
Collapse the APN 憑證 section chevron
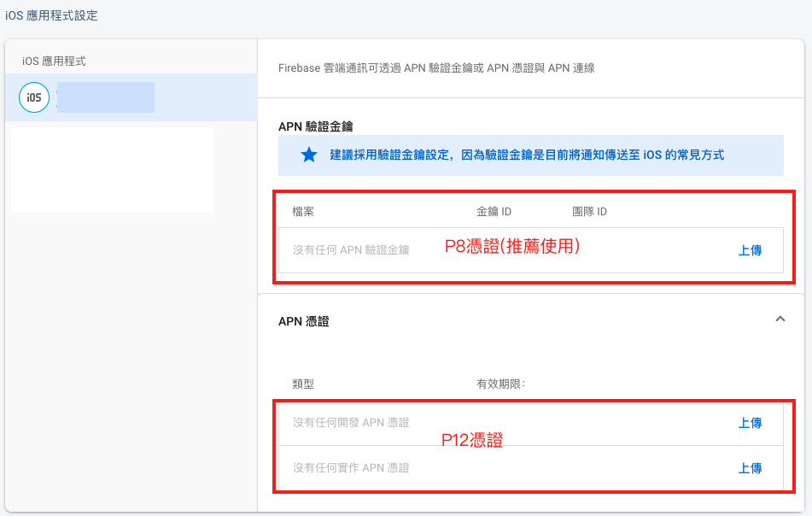tap(780, 320)
